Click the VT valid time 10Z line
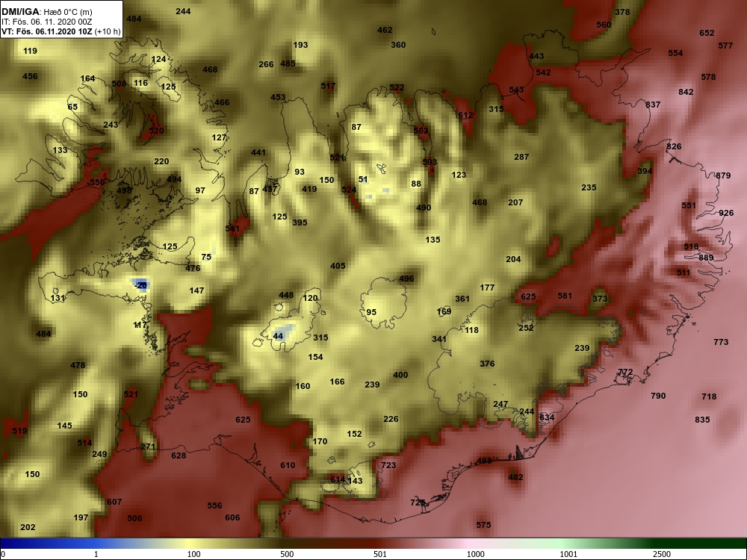The height and width of the screenshot is (560, 747). (x=61, y=31)
